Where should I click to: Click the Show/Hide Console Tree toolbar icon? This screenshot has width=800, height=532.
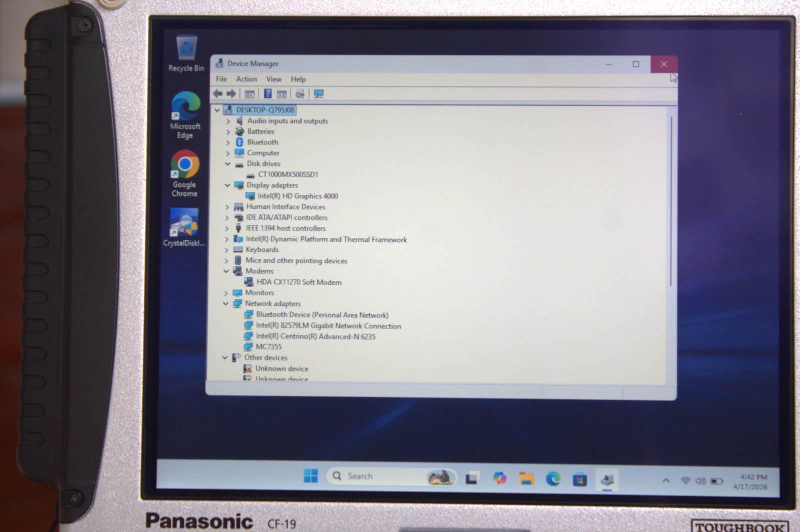[249, 94]
